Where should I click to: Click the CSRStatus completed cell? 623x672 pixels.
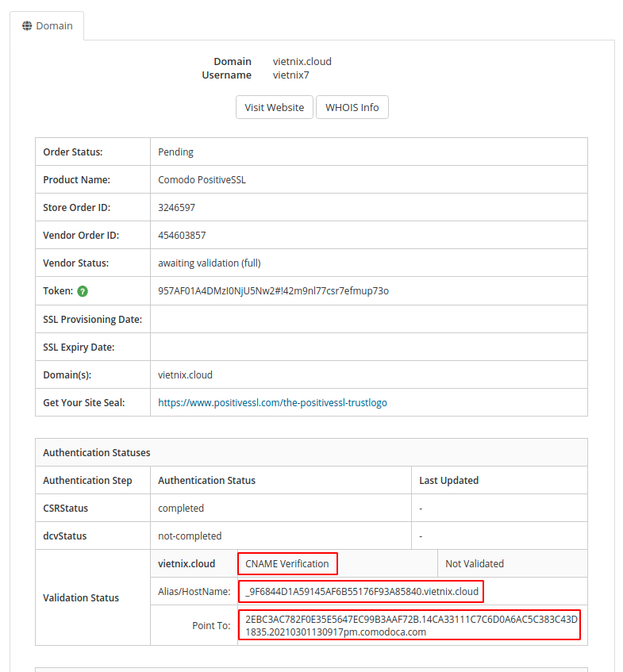point(281,508)
